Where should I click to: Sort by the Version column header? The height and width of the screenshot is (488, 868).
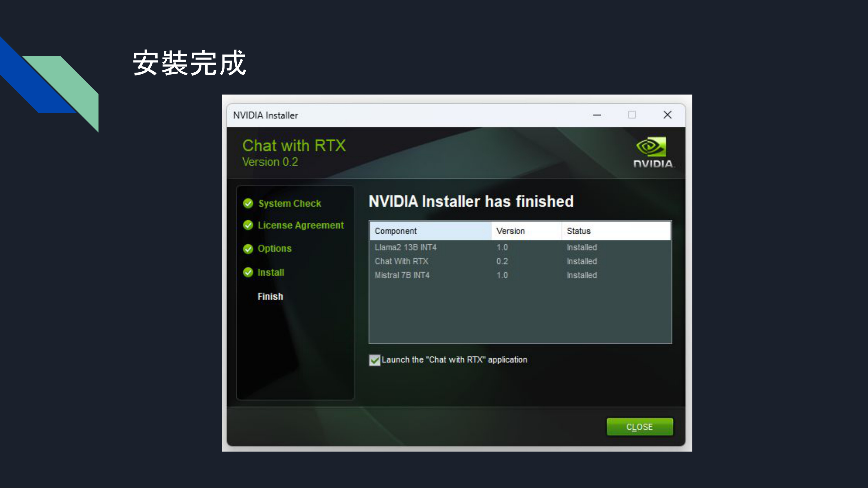point(527,231)
